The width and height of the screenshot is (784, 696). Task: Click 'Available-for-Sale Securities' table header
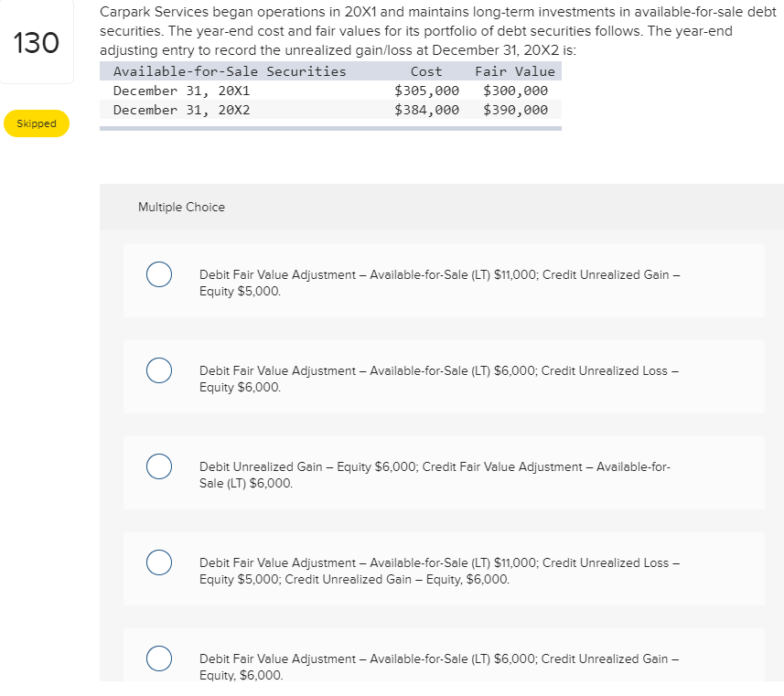click(x=230, y=71)
